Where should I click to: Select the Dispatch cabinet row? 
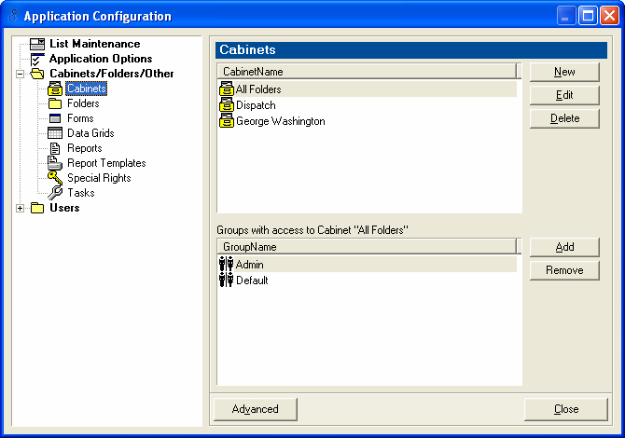pos(368,105)
